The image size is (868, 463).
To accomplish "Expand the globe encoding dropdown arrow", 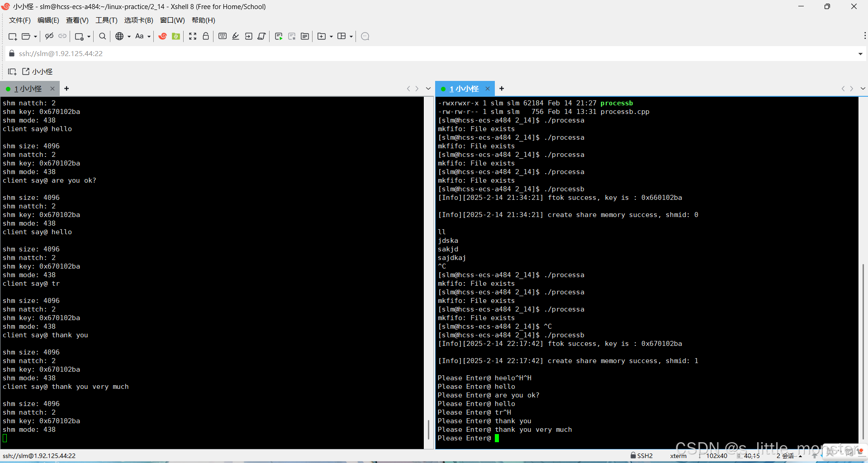I will 129,37.
